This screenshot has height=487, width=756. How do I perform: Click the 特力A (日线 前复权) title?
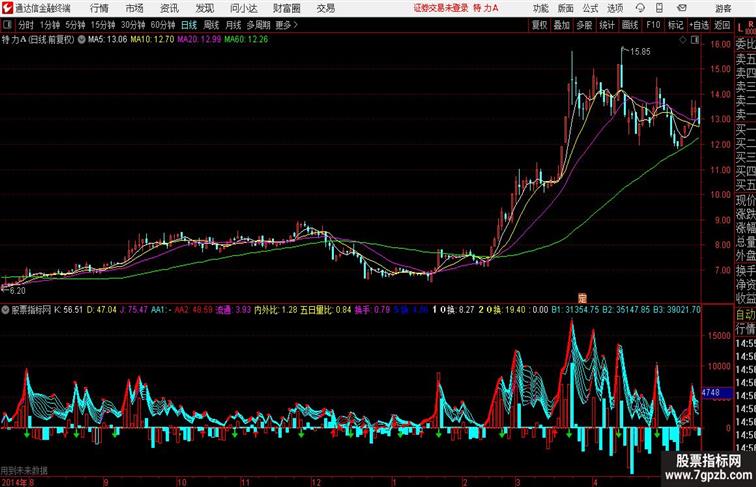coord(38,40)
